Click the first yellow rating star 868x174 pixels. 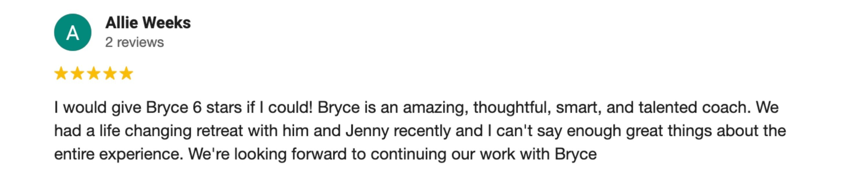click(x=61, y=73)
